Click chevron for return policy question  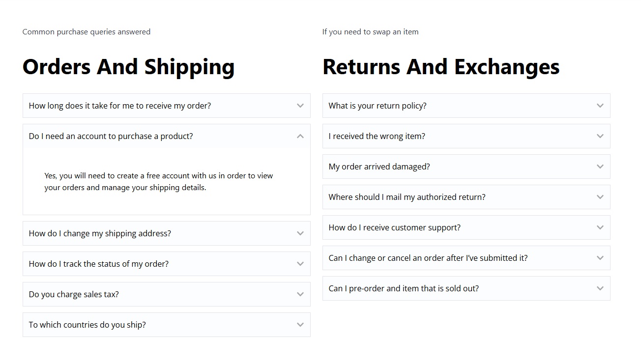coord(600,106)
